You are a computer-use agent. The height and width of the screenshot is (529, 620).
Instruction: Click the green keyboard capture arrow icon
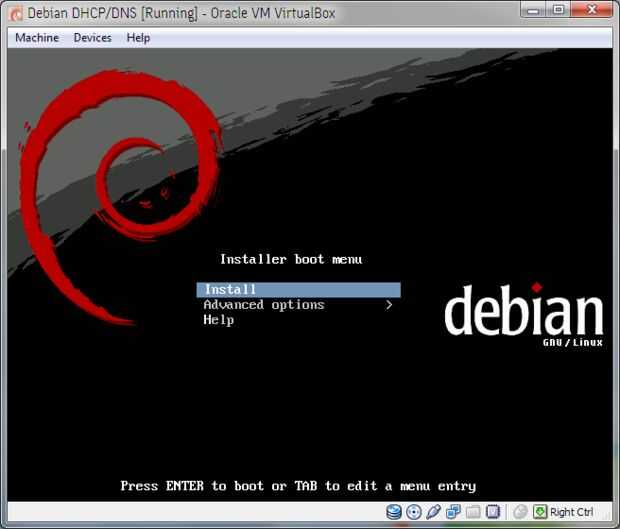(540, 512)
